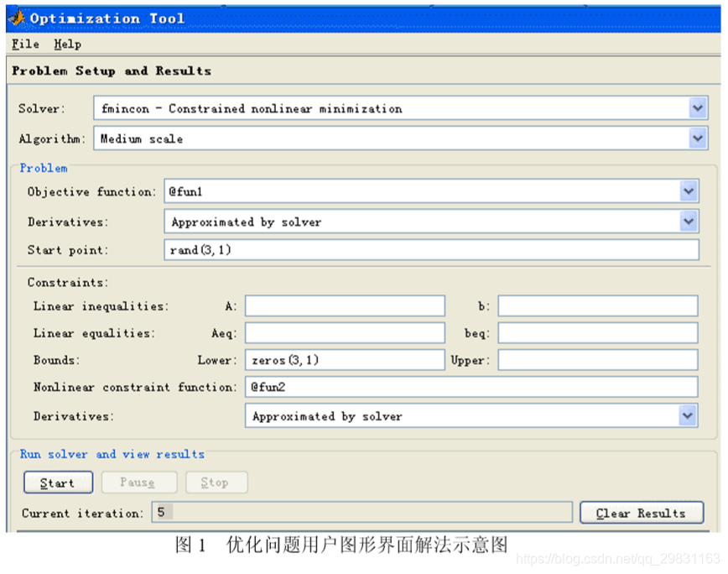Click the Nonlinear constraint function field @fun2
The width and height of the screenshot is (728, 574).
tap(471, 387)
